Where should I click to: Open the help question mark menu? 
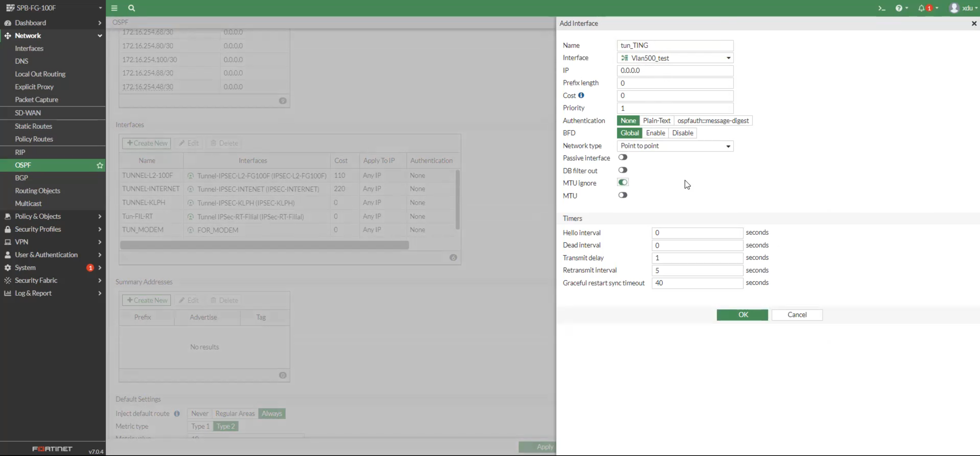899,8
